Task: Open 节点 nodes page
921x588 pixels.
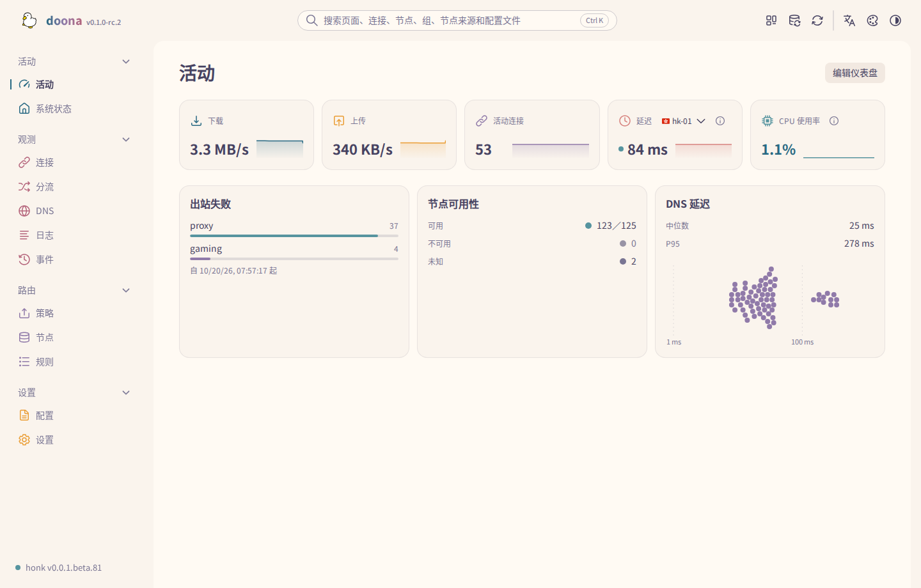Action: tap(74, 337)
